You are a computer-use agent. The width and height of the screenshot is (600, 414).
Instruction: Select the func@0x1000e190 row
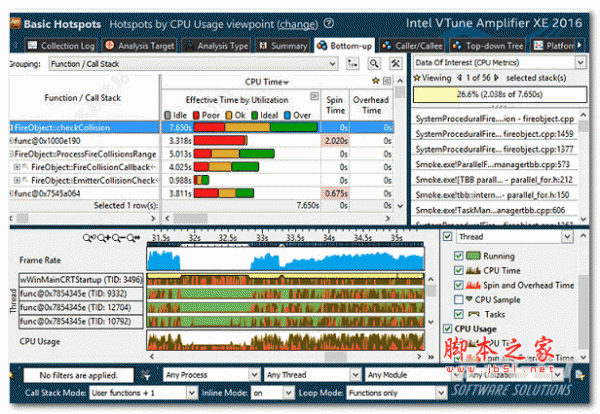point(201,141)
